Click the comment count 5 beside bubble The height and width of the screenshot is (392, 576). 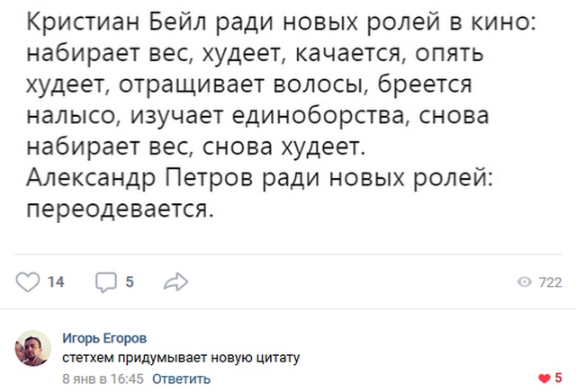[x=130, y=282]
